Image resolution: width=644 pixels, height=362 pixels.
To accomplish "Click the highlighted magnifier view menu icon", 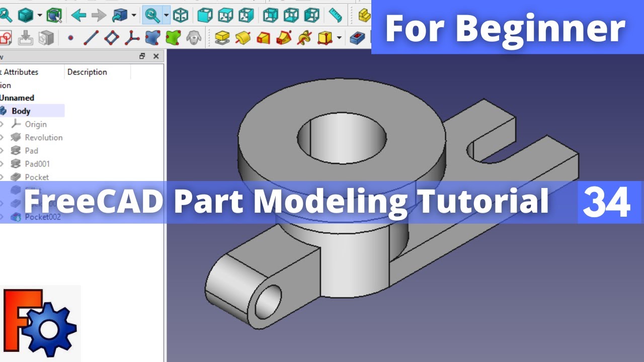I will pyautogui.click(x=152, y=16).
